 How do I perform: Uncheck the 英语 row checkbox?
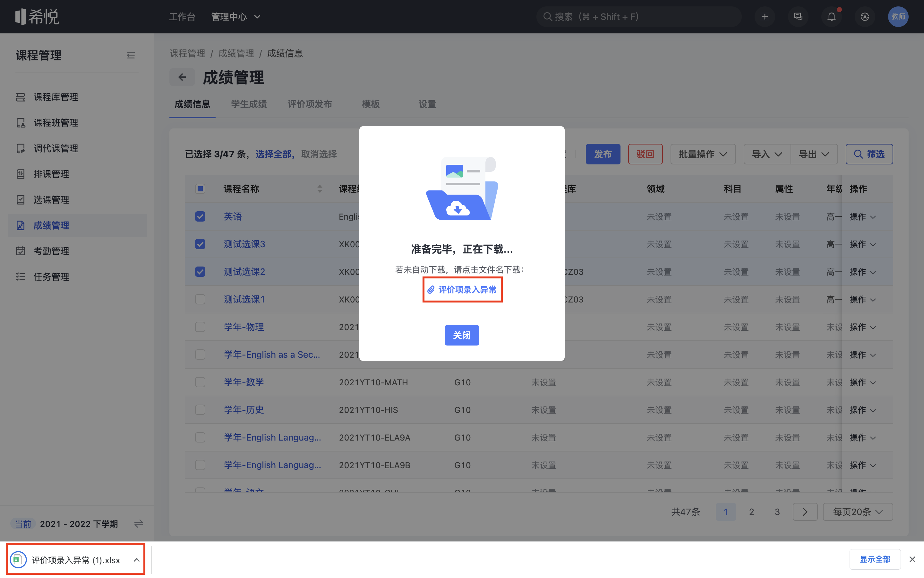(200, 216)
